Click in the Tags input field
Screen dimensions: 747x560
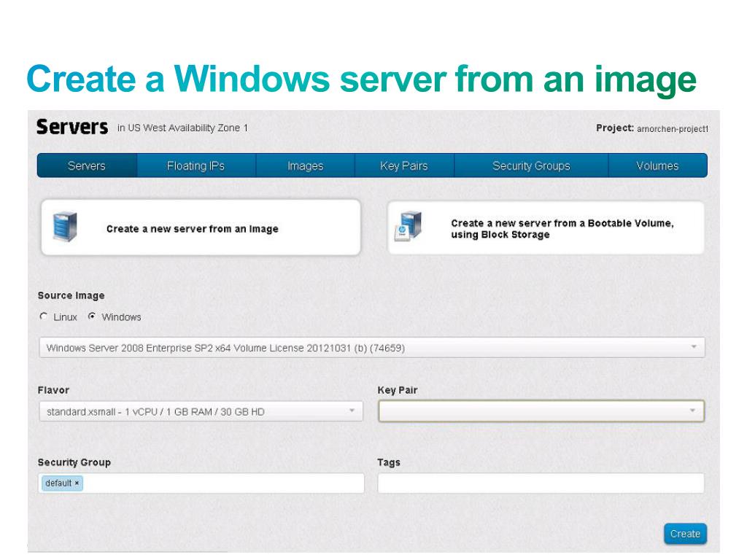tap(541, 483)
